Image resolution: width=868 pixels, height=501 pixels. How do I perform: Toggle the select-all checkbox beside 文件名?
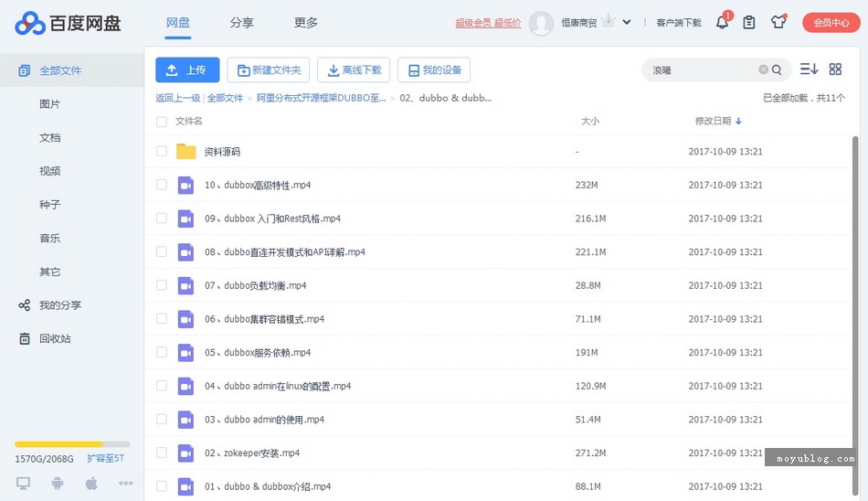tap(162, 122)
